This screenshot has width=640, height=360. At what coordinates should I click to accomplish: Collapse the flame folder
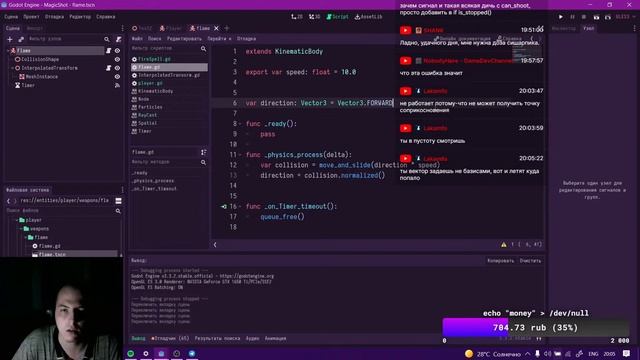(x=25, y=237)
